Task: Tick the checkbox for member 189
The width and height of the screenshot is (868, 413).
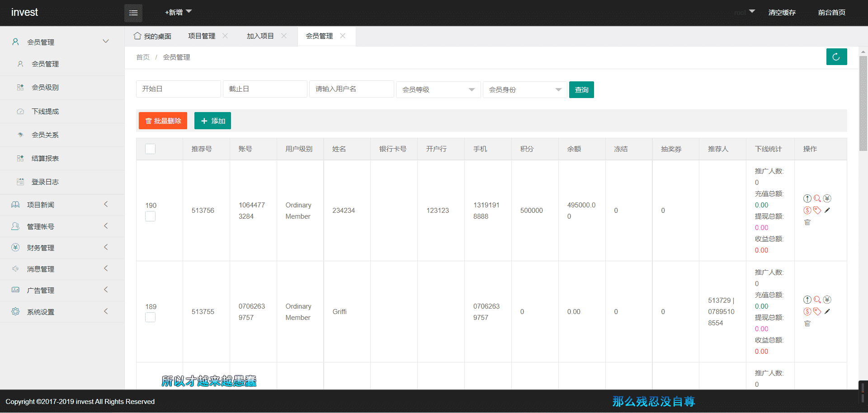Action: pyautogui.click(x=150, y=318)
